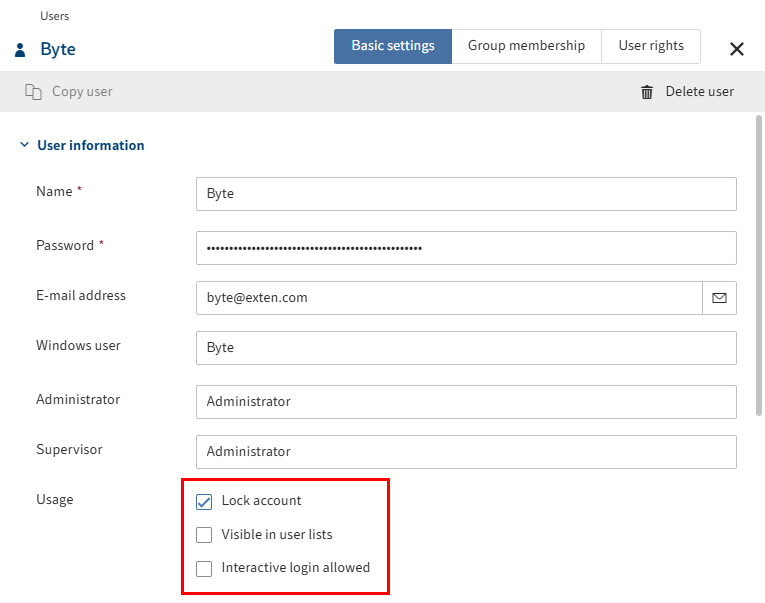765x603 pixels.
Task: Open the User rights tab
Action: [651, 46]
